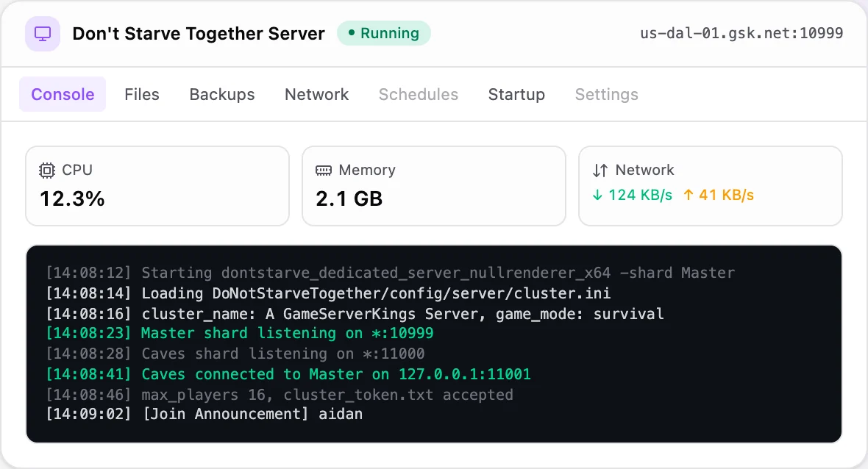Click the Network label in stats card
Image resolution: width=868 pixels, height=469 pixels.
click(x=645, y=170)
